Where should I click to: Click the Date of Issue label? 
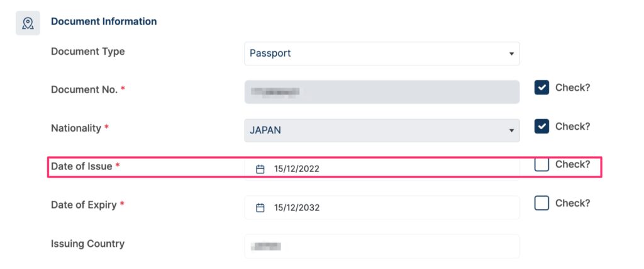point(81,166)
